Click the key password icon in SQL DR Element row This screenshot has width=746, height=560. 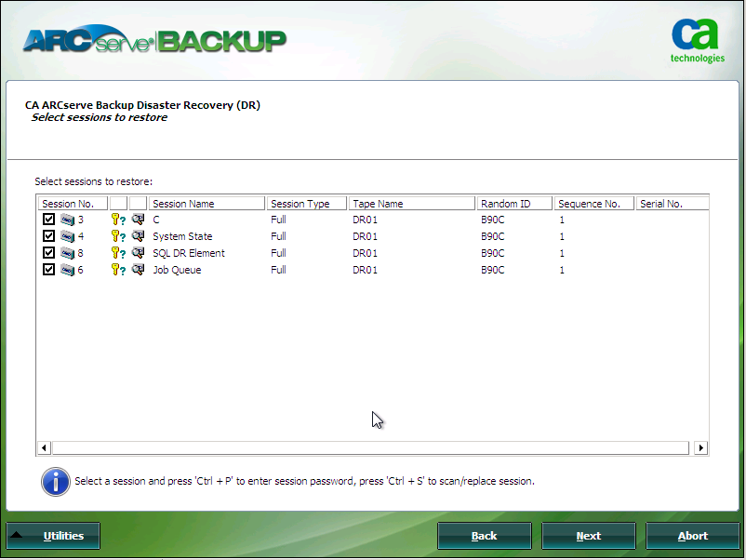[x=118, y=253]
